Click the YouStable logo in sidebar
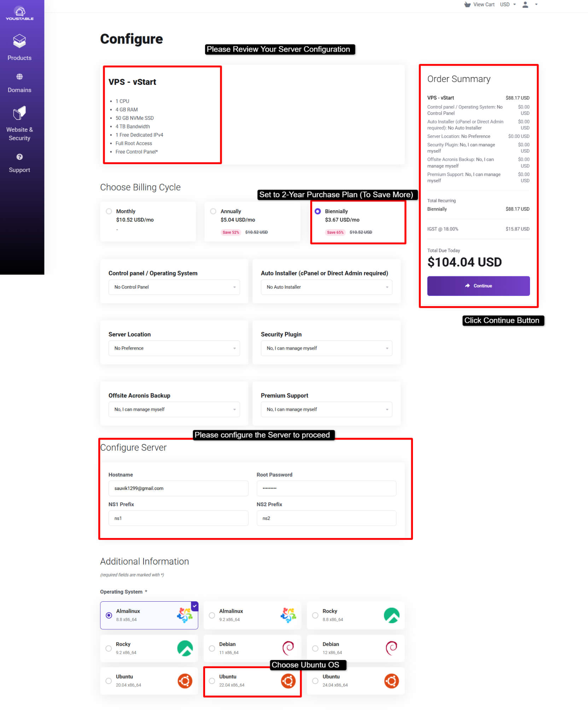This screenshot has height=724, width=588. pos(20,14)
